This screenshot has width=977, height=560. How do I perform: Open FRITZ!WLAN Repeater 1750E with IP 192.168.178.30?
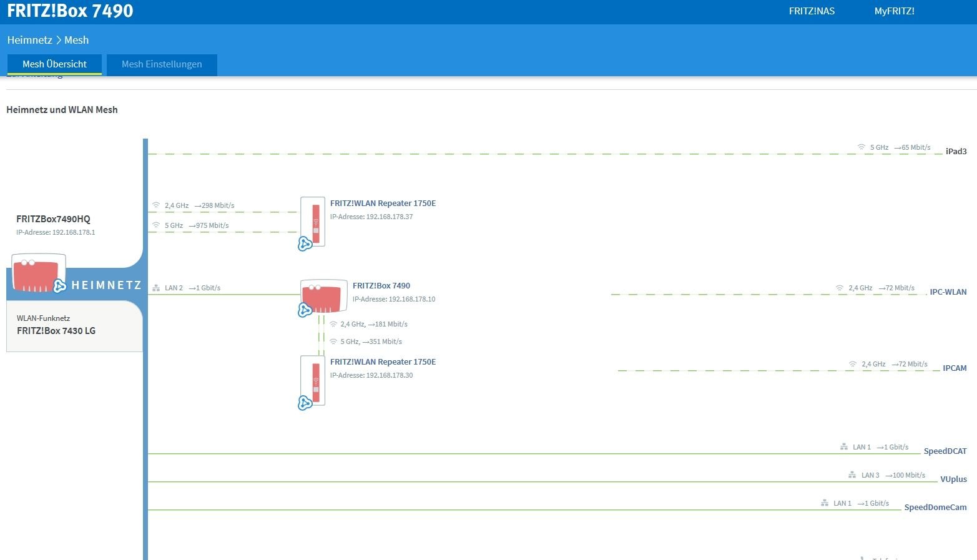[383, 362]
